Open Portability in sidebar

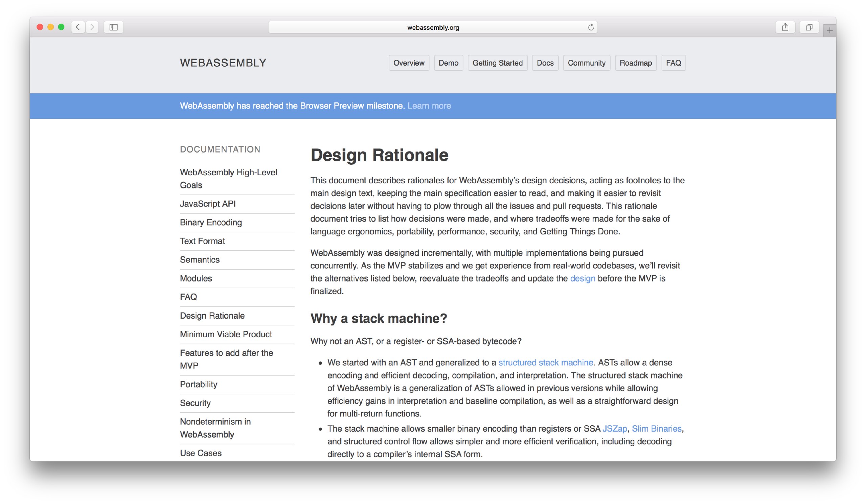coord(199,385)
